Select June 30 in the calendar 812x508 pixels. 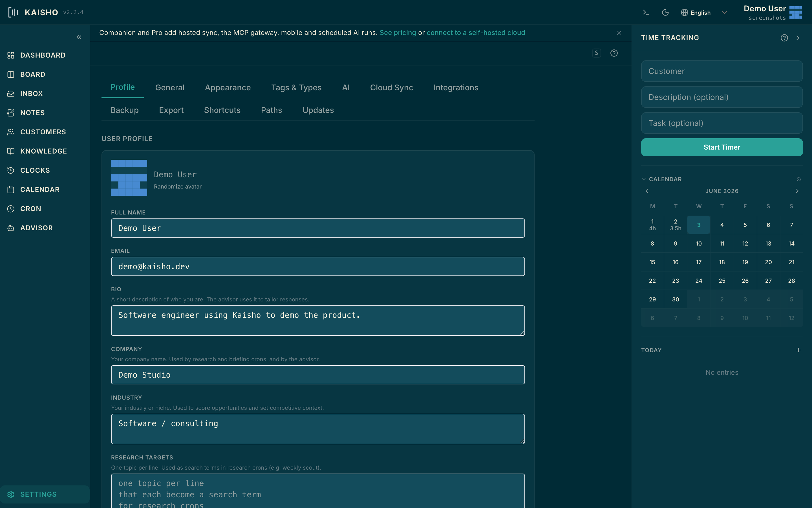point(676,299)
